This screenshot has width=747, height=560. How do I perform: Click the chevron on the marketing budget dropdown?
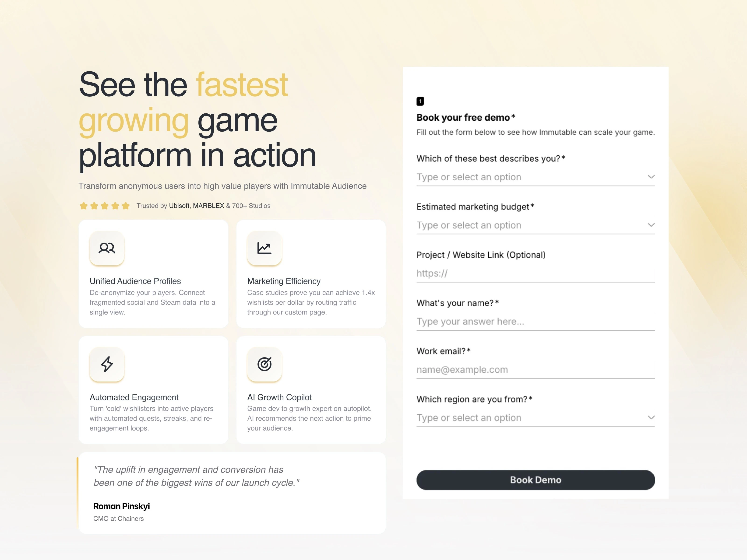point(651,225)
